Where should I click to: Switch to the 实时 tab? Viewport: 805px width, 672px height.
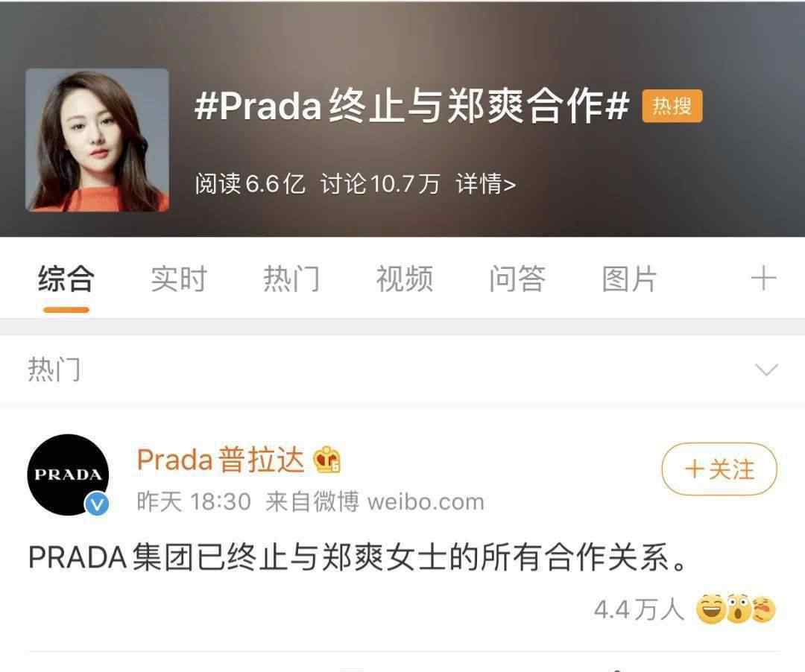(179, 279)
